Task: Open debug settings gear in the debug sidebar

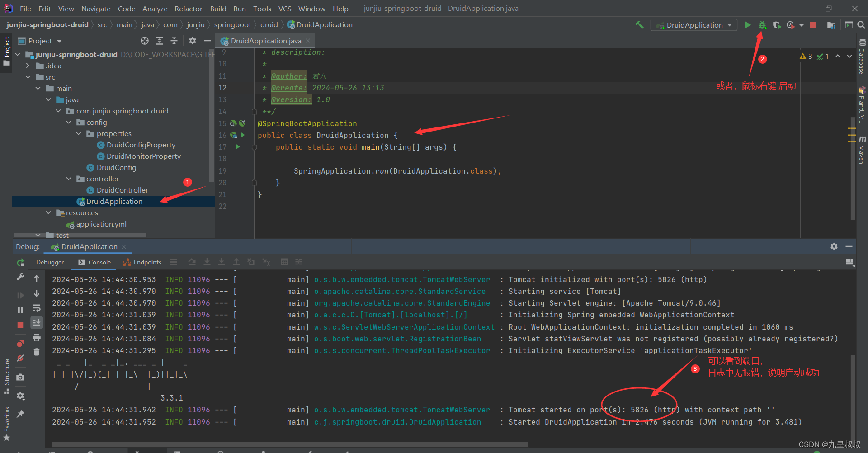Action: coord(20,396)
